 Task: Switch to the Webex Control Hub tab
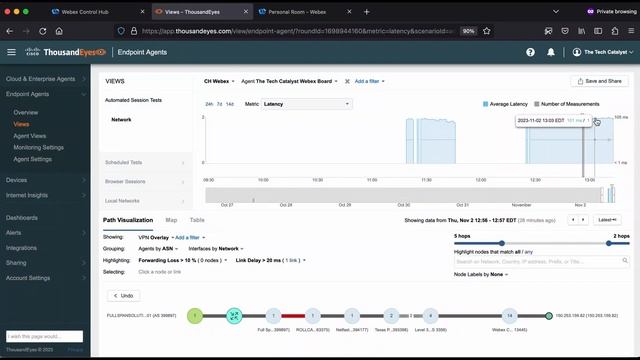[85, 12]
